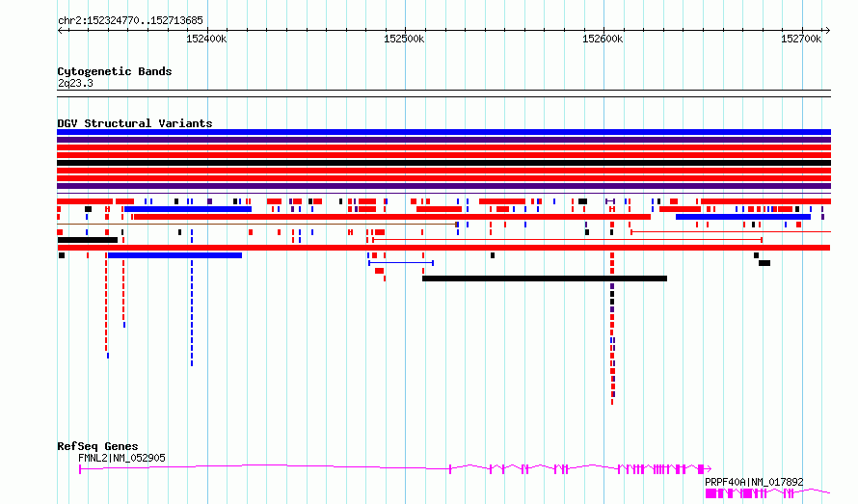
Task: Click the FMNL2|NM_052905 gene label
Action: (x=121, y=458)
